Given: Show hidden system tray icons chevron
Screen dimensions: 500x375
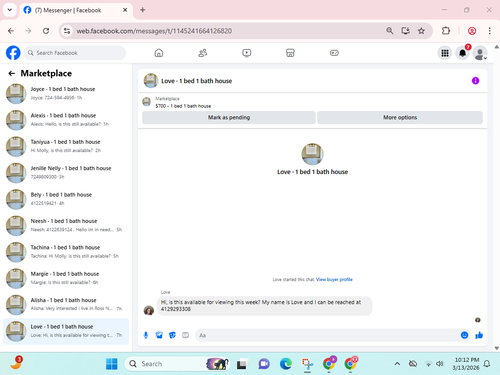Looking at the screenshot, I should [397, 364].
